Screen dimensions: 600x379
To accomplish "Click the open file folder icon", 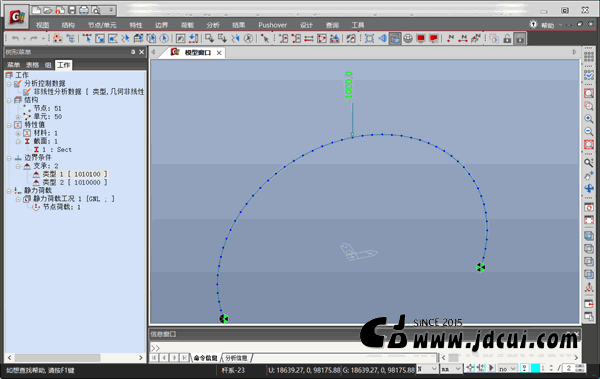I will tap(48, 10).
